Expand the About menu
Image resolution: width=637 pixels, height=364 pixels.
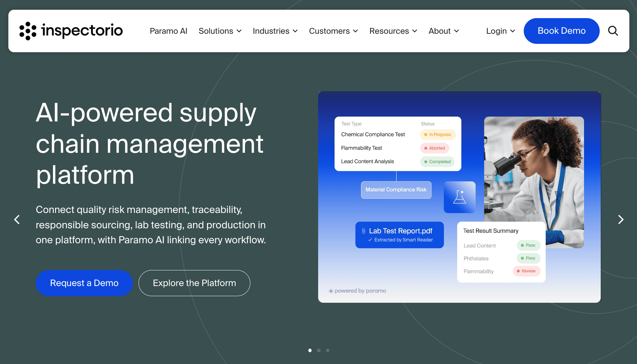[444, 31]
